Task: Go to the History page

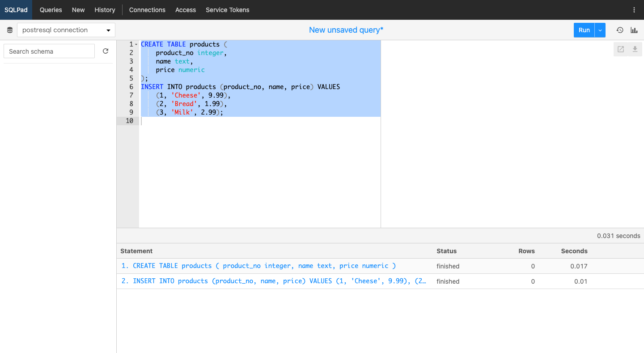Action: (105, 10)
